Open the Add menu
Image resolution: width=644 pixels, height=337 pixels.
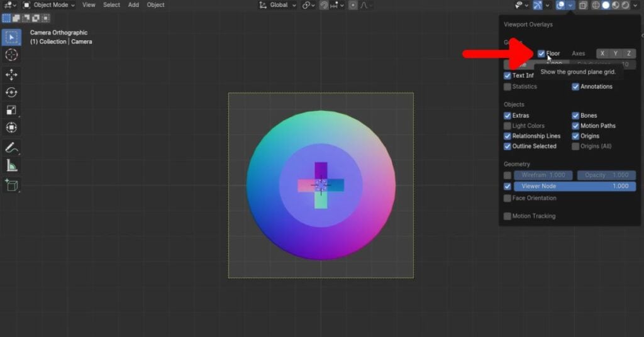133,5
